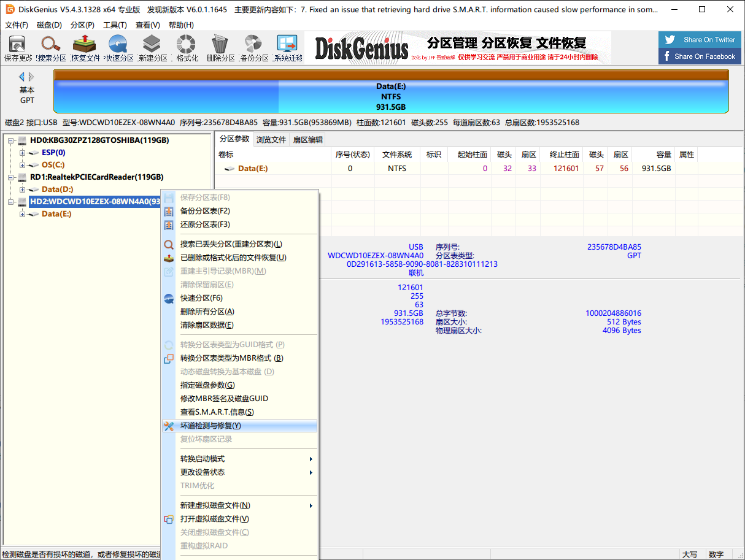Go to next disk with right arrow
Image resolution: width=745 pixels, height=560 pixels.
[x=31, y=77]
